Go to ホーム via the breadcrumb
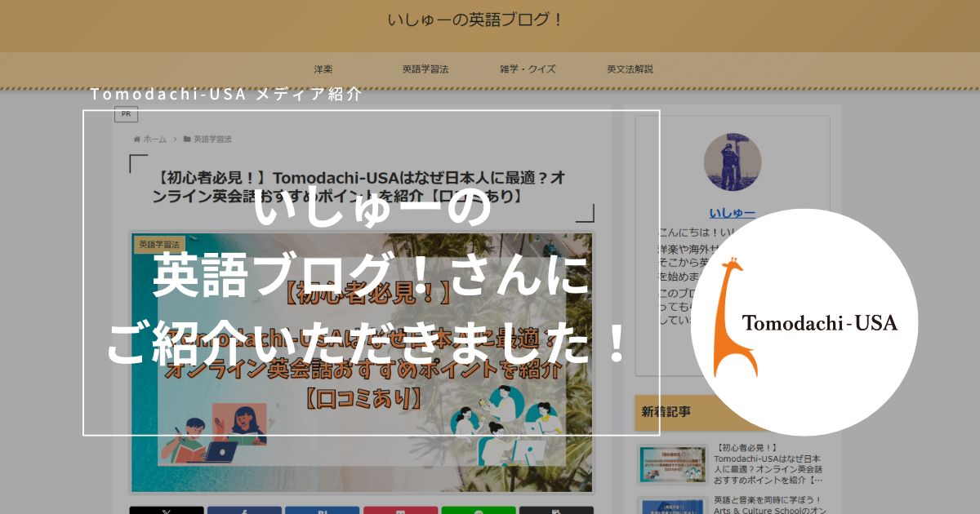Viewport: 980px width, 514px height. pos(154,140)
